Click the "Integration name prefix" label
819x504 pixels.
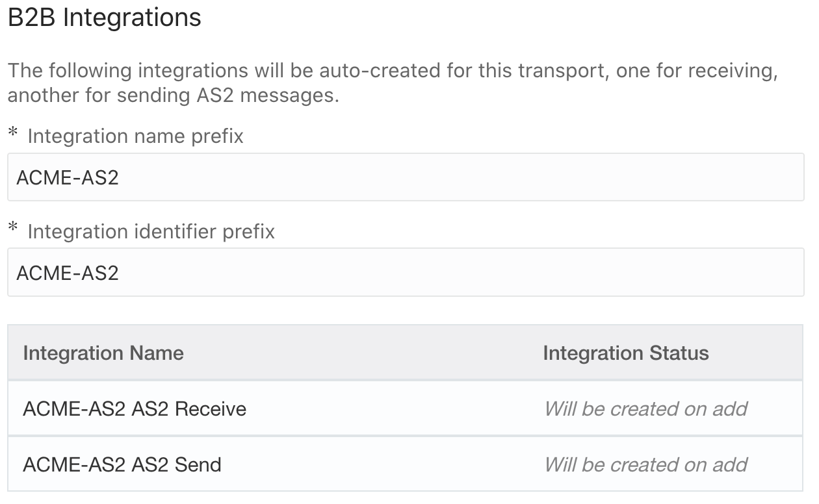pyautogui.click(x=135, y=136)
